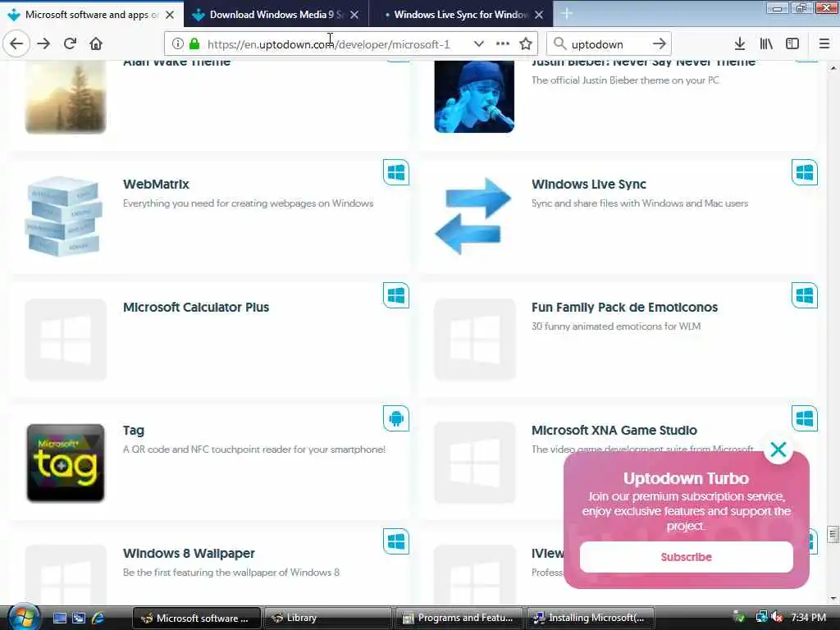Open Microsoft XNA Game Studio link
The height and width of the screenshot is (630, 840).
coord(614,431)
